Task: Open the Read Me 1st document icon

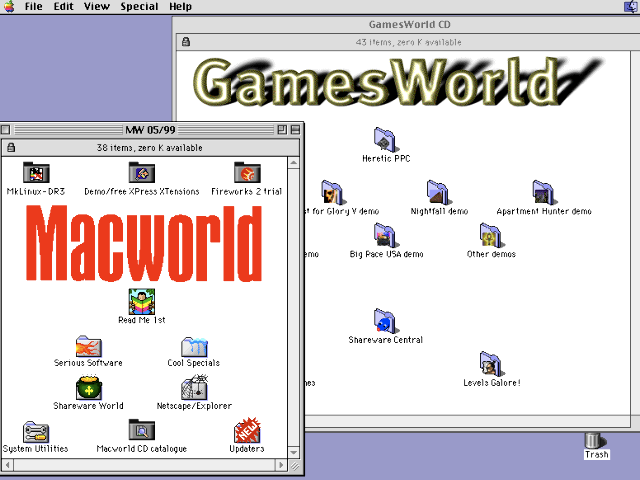Action: [142, 301]
